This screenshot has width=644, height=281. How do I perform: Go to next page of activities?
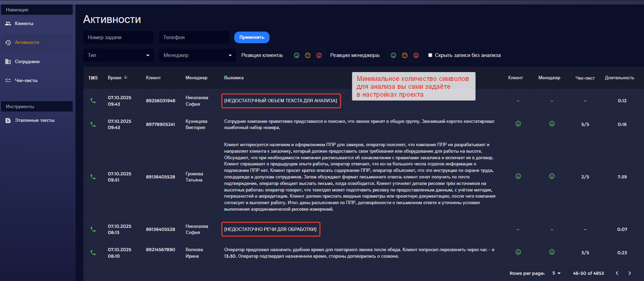coord(629,273)
